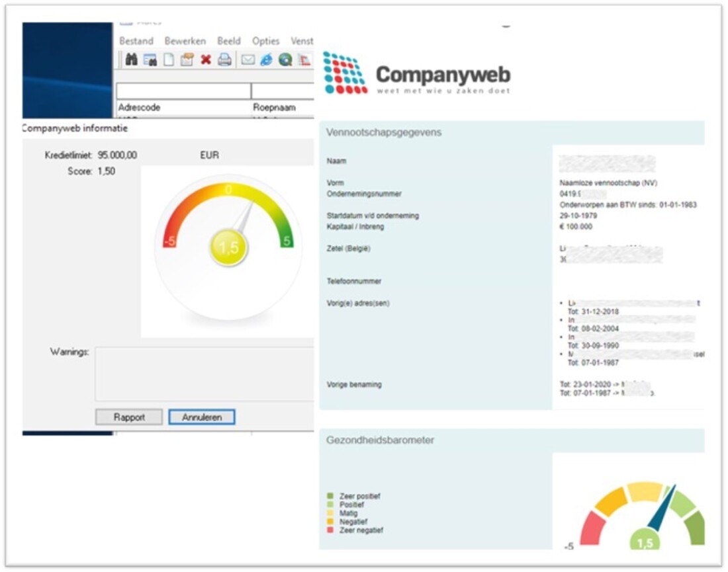Click the filter field above Adrescode

183,91
